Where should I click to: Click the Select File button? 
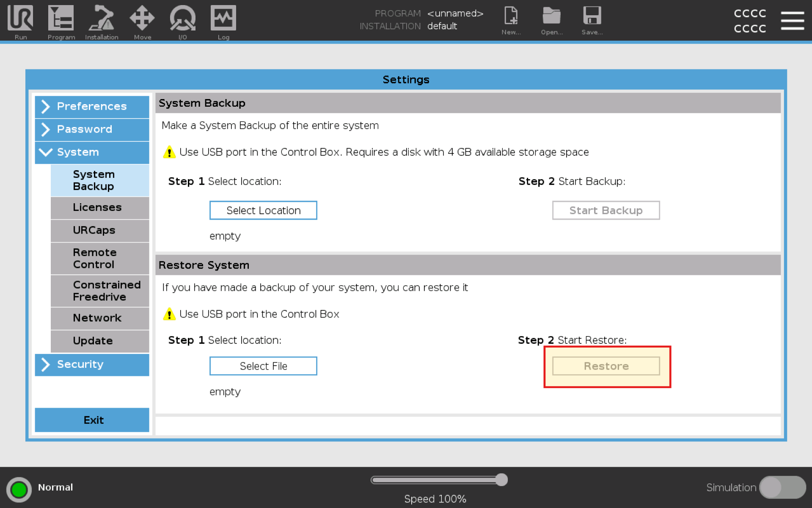pyautogui.click(x=263, y=366)
